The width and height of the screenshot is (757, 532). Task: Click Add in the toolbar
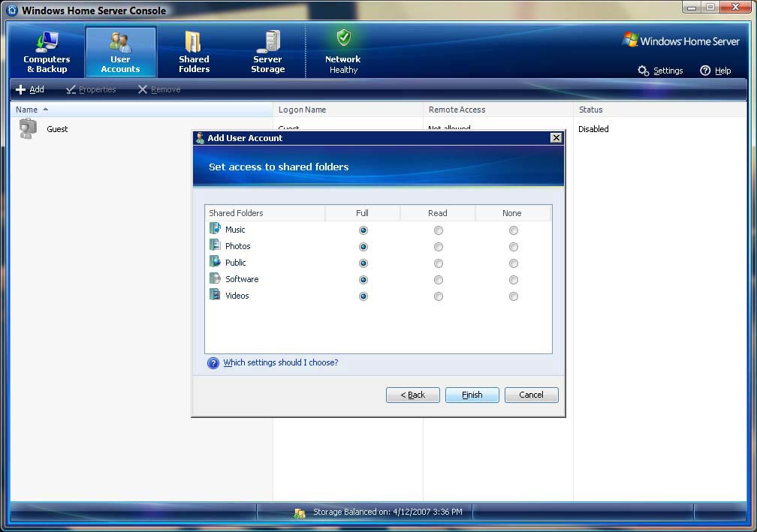click(x=30, y=89)
